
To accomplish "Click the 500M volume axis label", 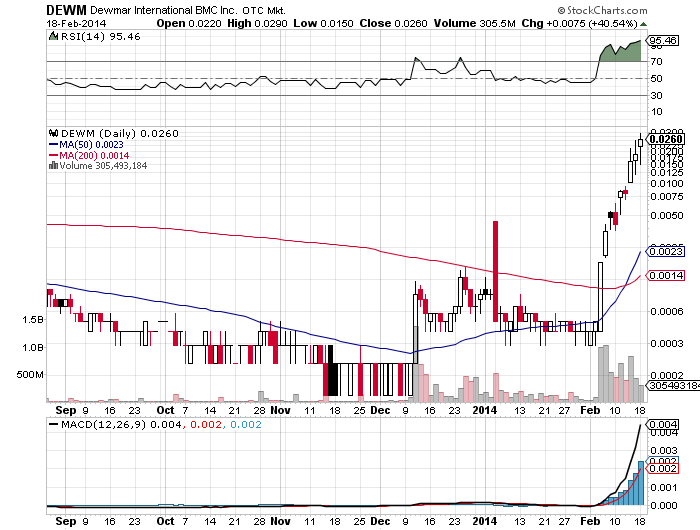I will pyautogui.click(x=30, y=375).
